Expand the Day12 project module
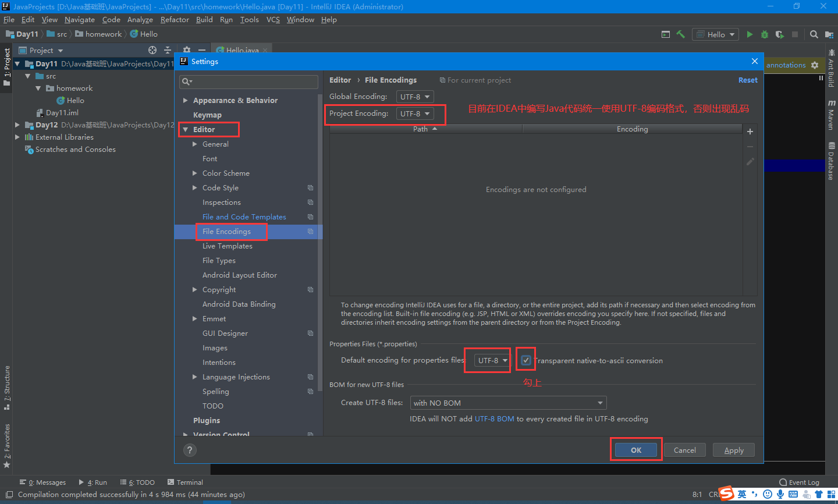 point(17,125)
